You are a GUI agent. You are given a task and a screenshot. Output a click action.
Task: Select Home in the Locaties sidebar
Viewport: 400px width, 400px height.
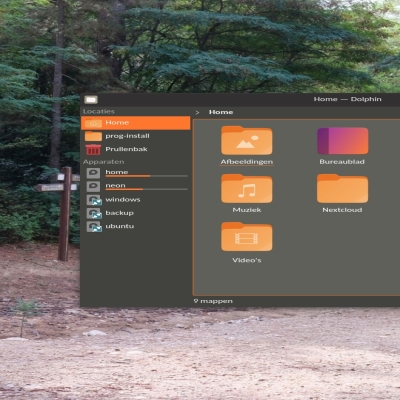[136, 123]
